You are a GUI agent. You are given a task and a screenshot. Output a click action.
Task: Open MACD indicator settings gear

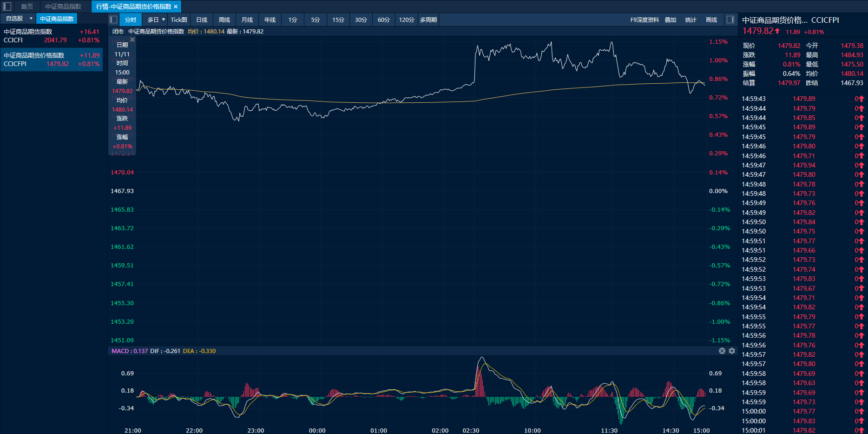(732, 351)
